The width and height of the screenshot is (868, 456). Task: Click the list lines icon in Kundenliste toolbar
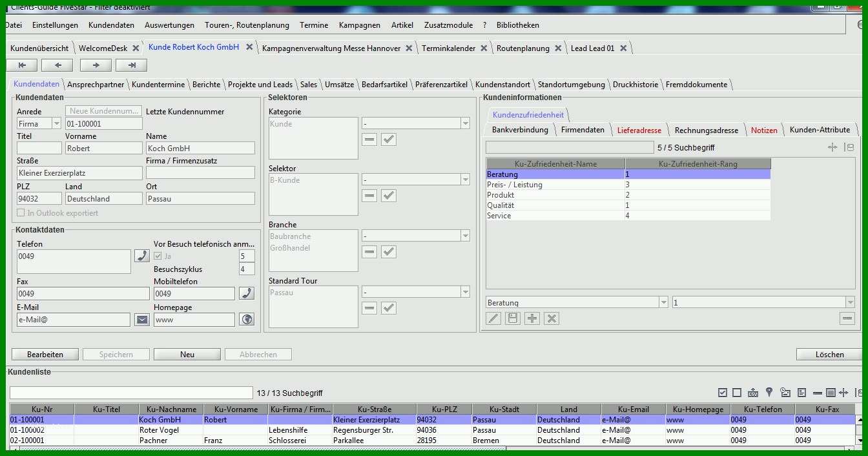click(x=831, y=393)
